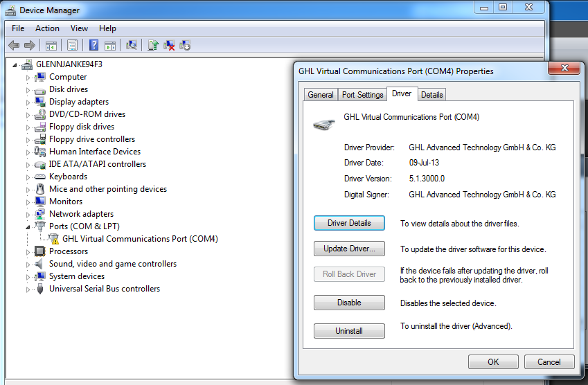Collapse the GLENNJANKE94F3 root node
This screenshot has height=385, width=588.
click(15, 65)
